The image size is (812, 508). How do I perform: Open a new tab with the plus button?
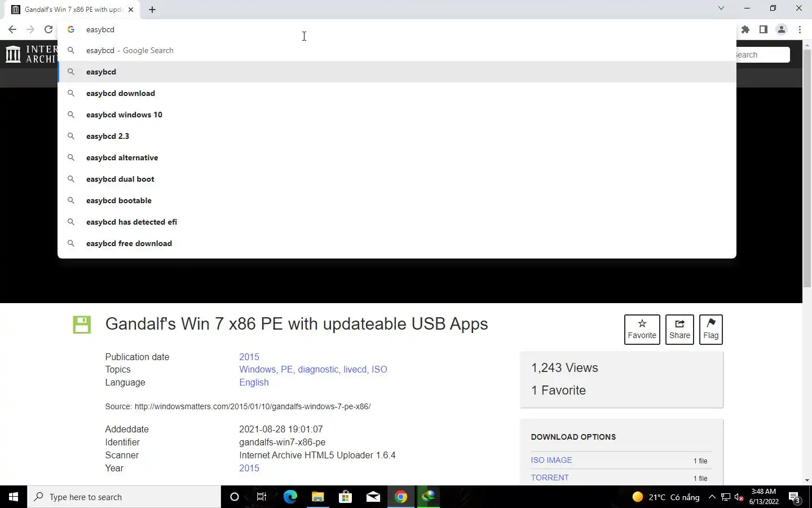(152, 10)
